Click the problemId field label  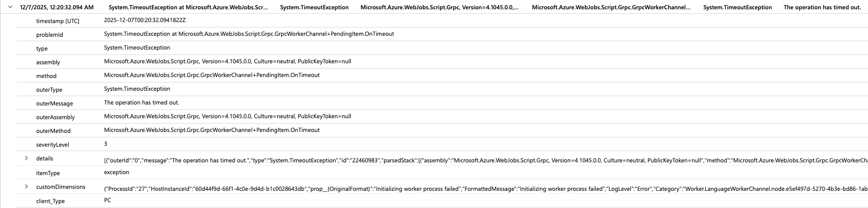pos(49,35)
